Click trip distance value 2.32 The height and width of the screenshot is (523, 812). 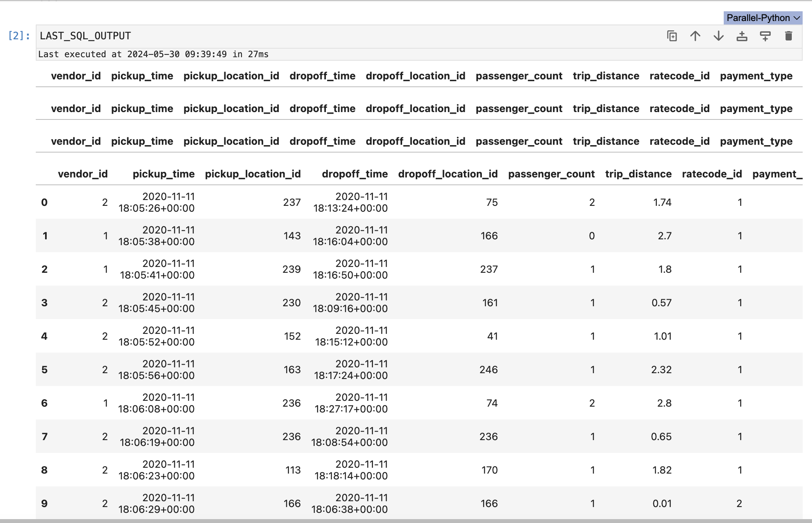tap(661, 370)
